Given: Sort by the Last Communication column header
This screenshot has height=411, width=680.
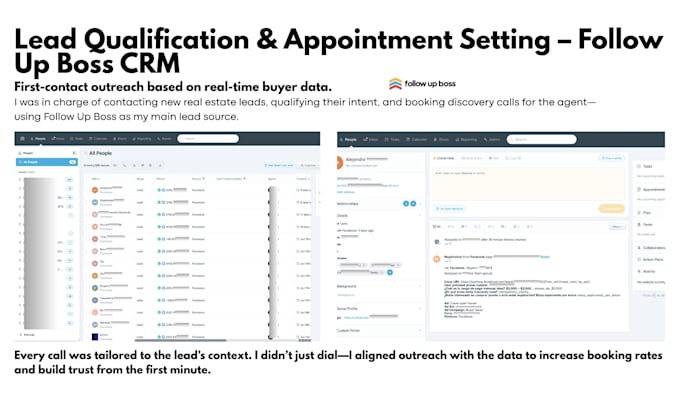Looking at the screenshot, I should pyautogui.click(x=231, y=179).
